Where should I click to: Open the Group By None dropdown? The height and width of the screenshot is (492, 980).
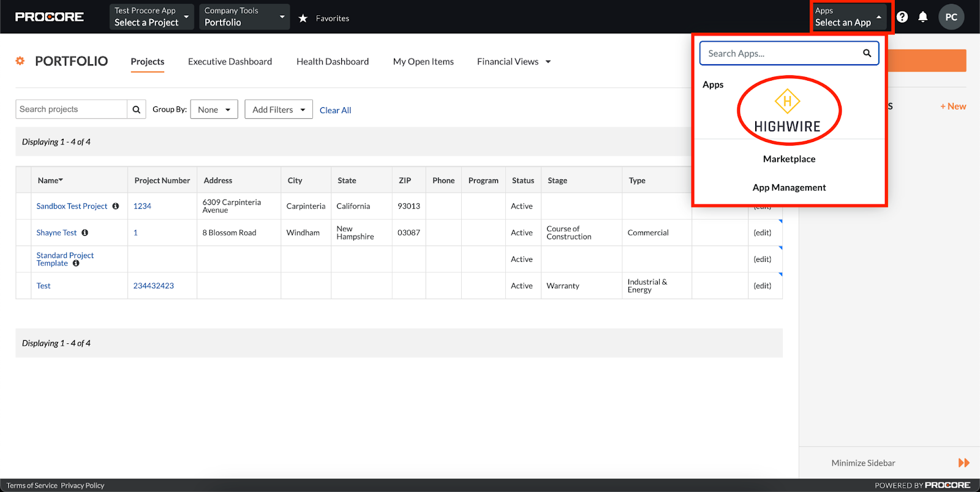point(214,110)
